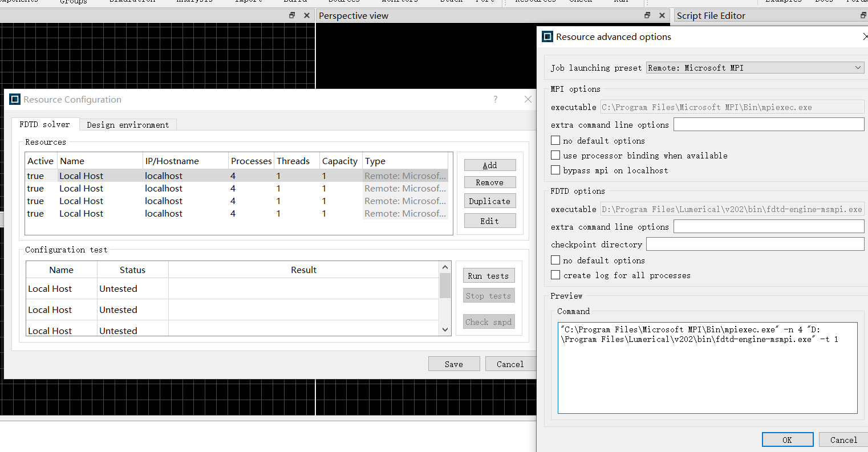This screenshot has width=868, height=452.
Task: Tick 'no default options' under MPI options
Action: pos(555,140)
